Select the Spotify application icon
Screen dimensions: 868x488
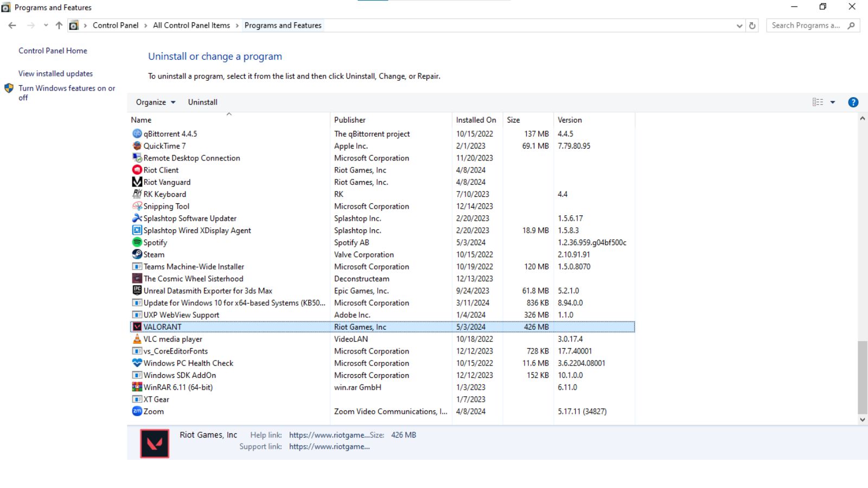click(x=137, y=242)
